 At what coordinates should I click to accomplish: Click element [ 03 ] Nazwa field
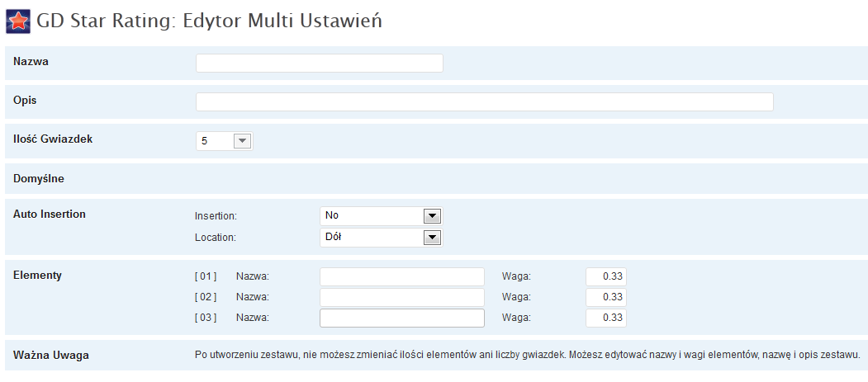pos(402,318)
